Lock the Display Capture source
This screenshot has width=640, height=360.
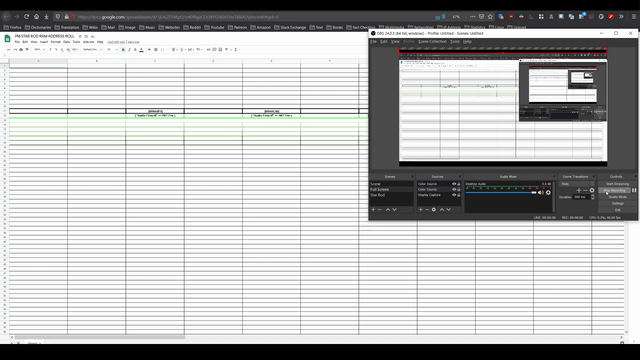pos(459,195)
